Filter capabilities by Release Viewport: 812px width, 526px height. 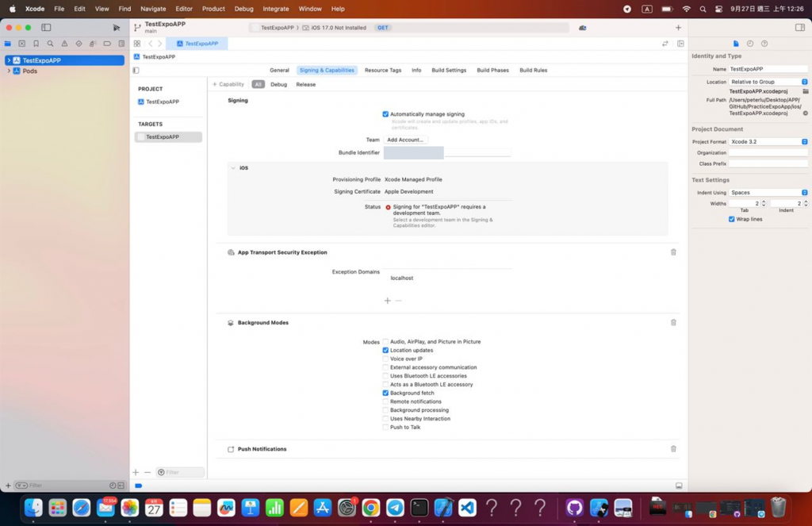[x=305, y=84]
